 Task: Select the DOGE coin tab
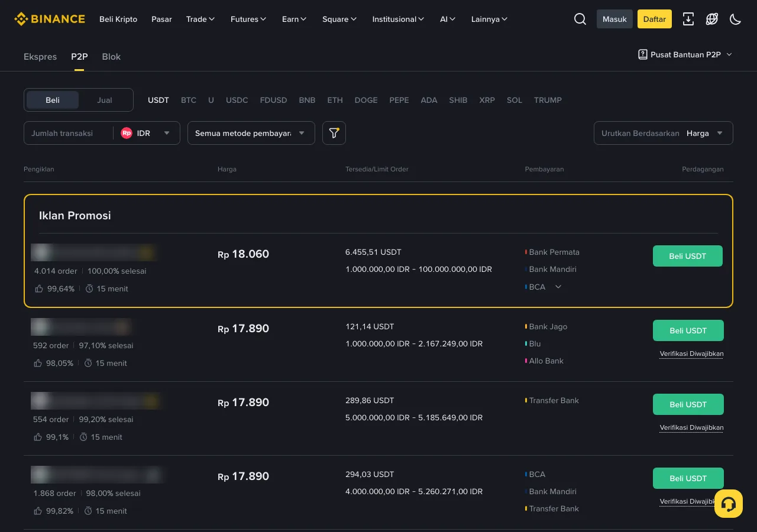pyautogui.click(x=366, y=100)
